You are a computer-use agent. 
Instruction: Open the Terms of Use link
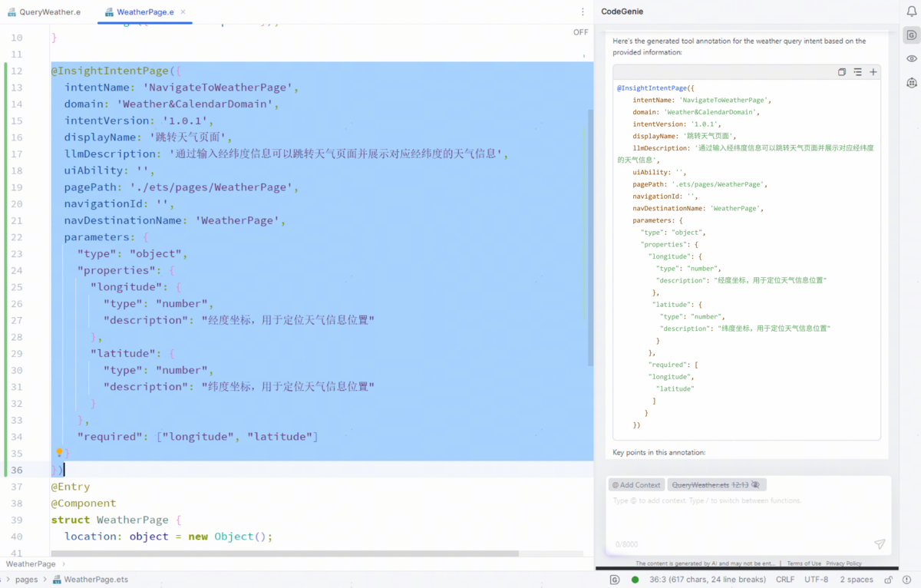804,563
